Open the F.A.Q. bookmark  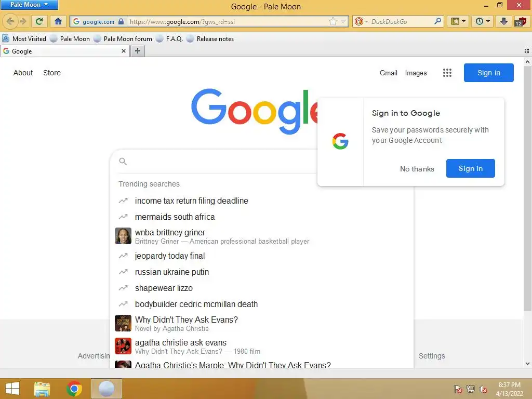tap(169, 38)
